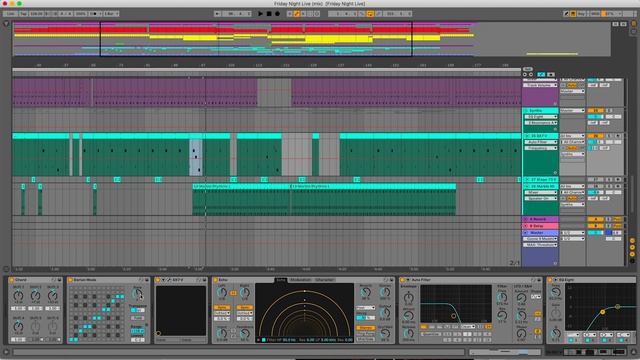Toggle track 26 activator button

596,136
